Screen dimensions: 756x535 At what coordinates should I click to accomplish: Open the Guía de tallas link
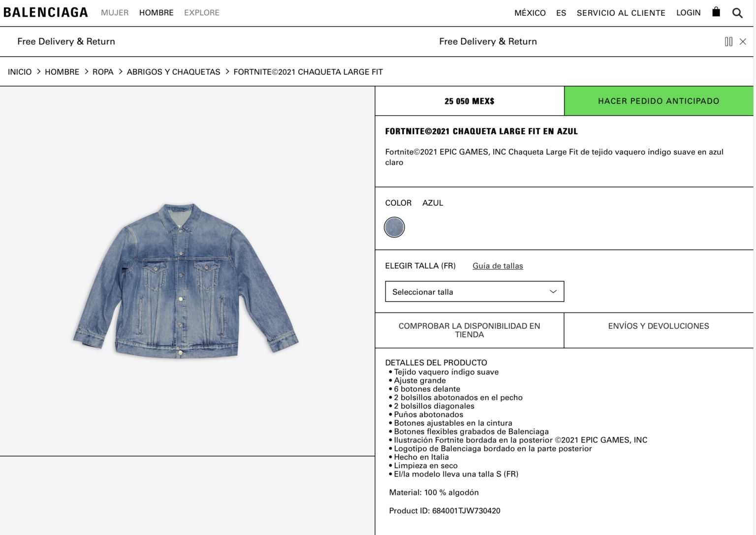(498, 266)
